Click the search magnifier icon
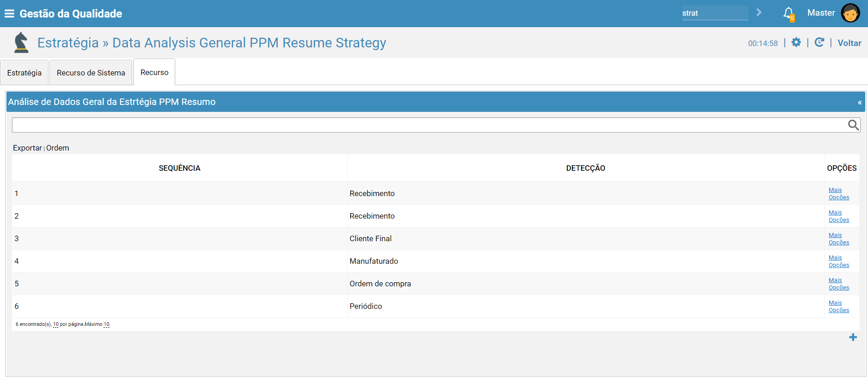The width and height of the screenshot is (868, 377). (x=853, y=125)
